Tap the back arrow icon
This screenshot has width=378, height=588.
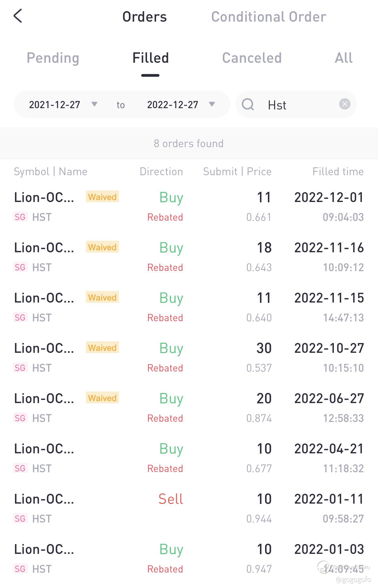[18, 16]
